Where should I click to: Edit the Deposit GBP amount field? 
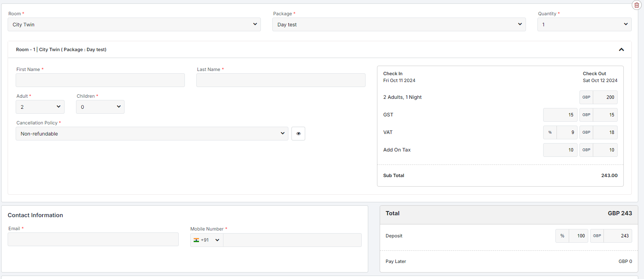(618, 236)
